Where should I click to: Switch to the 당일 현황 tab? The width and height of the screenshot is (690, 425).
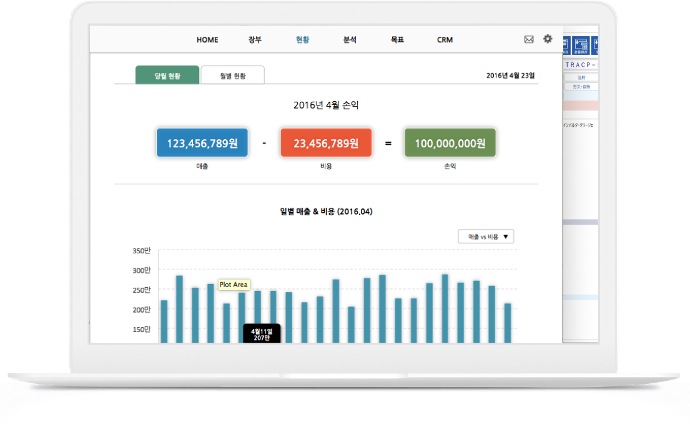[167, 74]
